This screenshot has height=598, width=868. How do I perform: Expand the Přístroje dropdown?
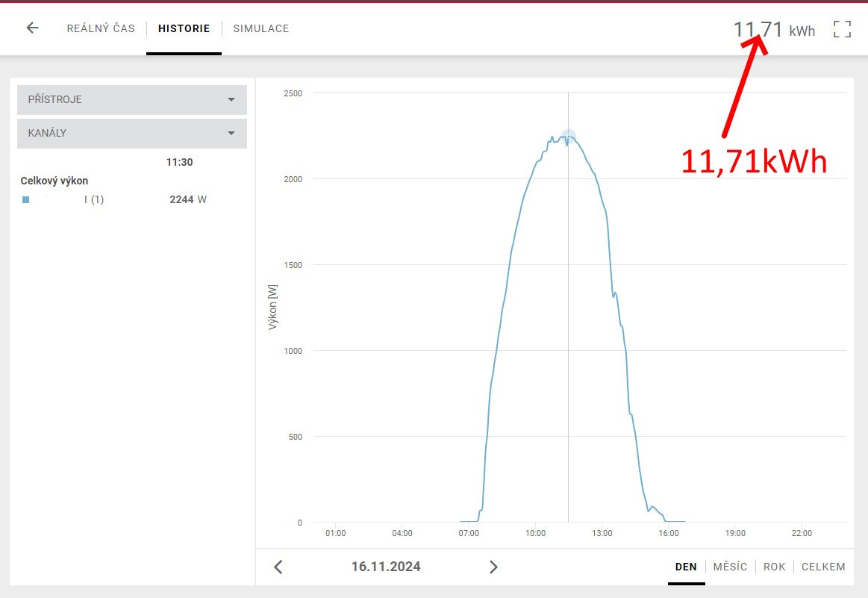pyautogui.click(x=132, y=99)
